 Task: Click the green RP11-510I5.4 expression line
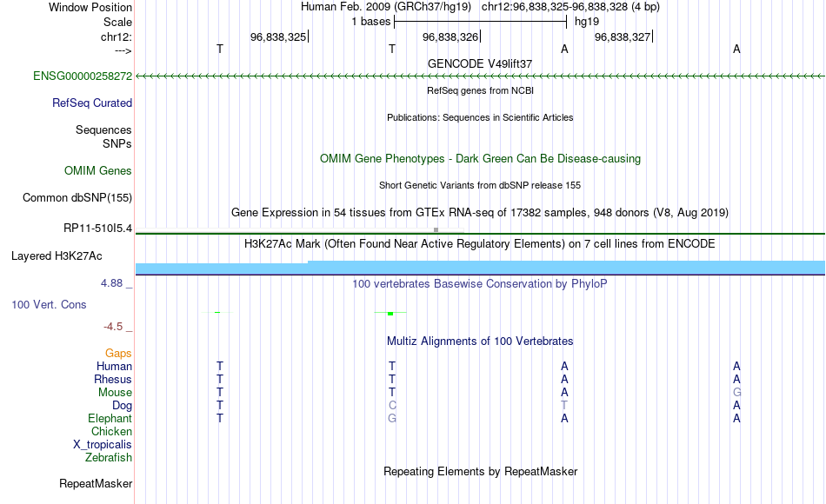click(x=480, y=233)
